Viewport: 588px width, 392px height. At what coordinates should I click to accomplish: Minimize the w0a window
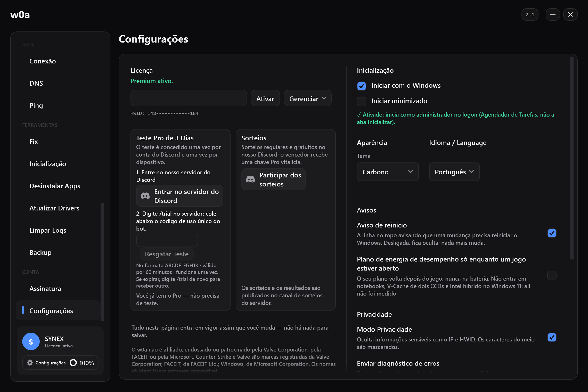[x=553, y=15]
